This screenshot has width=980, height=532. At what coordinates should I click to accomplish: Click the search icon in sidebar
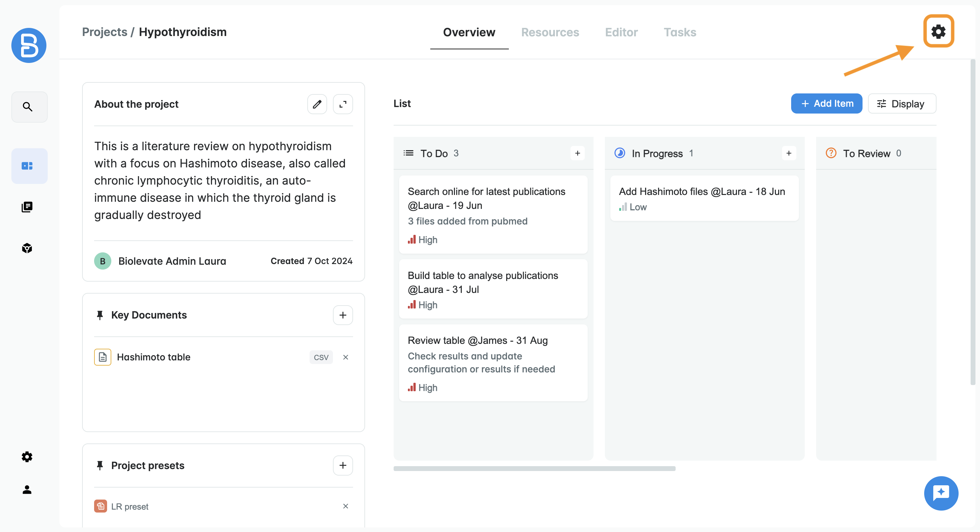27,107
